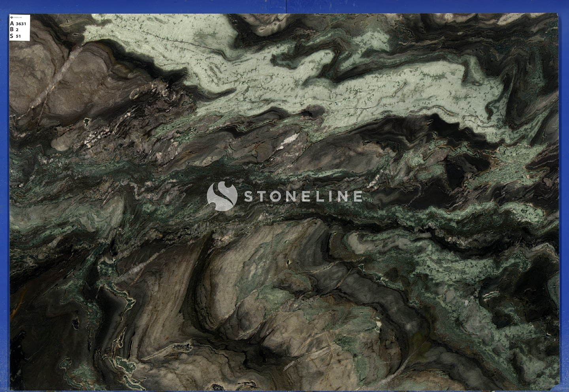569x392 pixels.
Task: Click the STONELINE watermark text
Action: (303, 196)
